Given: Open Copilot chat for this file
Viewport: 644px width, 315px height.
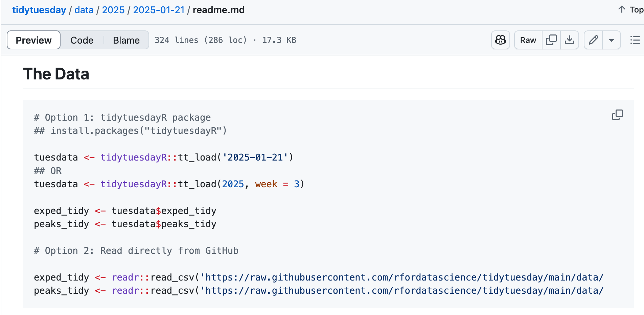Looking at the screenshot, I should click(500, 40).
